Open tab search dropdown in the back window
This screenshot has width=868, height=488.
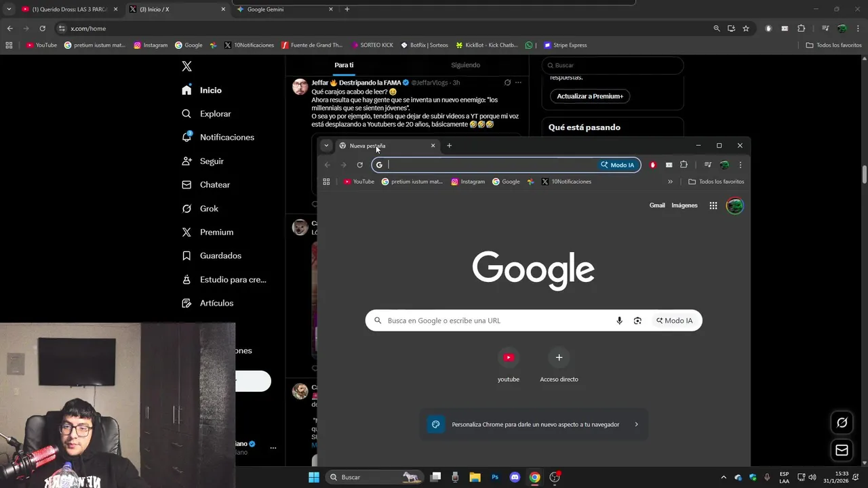[x=9, y=9]
